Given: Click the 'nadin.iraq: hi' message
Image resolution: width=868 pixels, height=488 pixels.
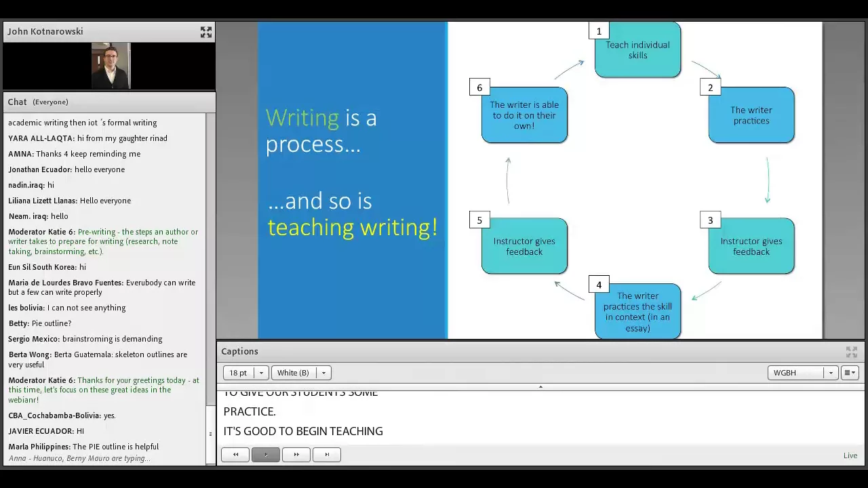Looking at the screenshot, I should (31, 185).
